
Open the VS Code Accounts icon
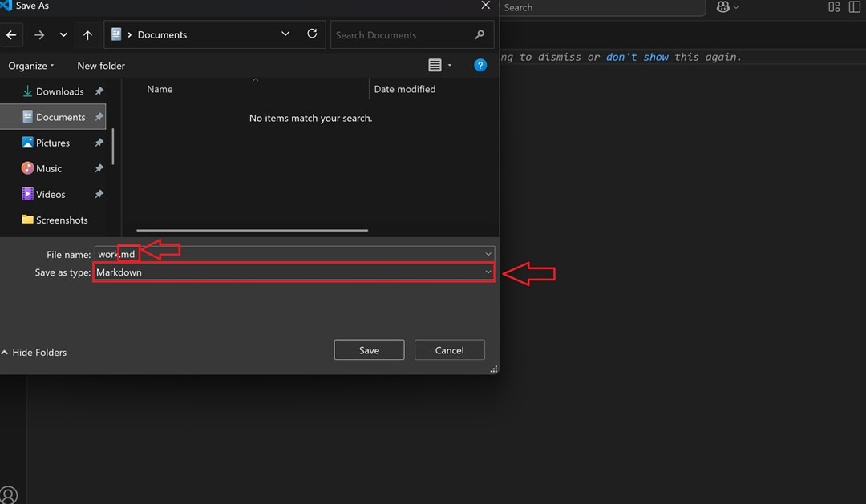point(8,495)
